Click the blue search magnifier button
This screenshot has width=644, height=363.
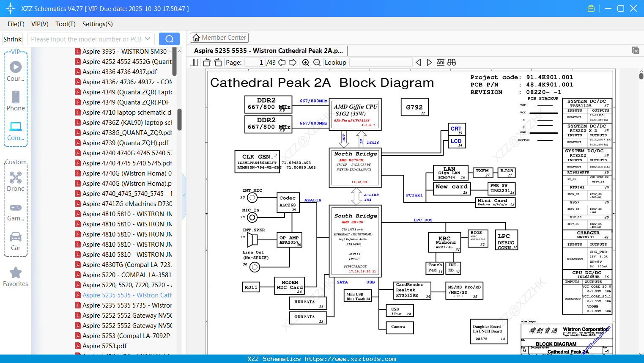[x=169, y=39]
